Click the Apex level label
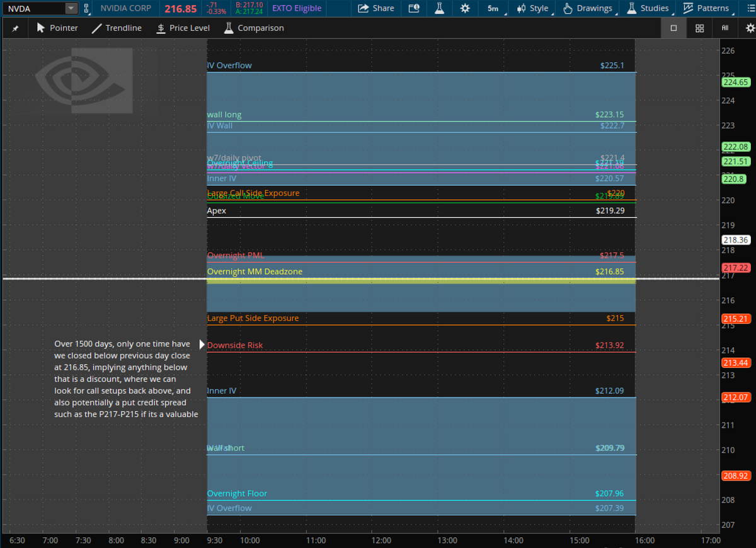The height and width of the screenshot is (548, 756). 216,210
